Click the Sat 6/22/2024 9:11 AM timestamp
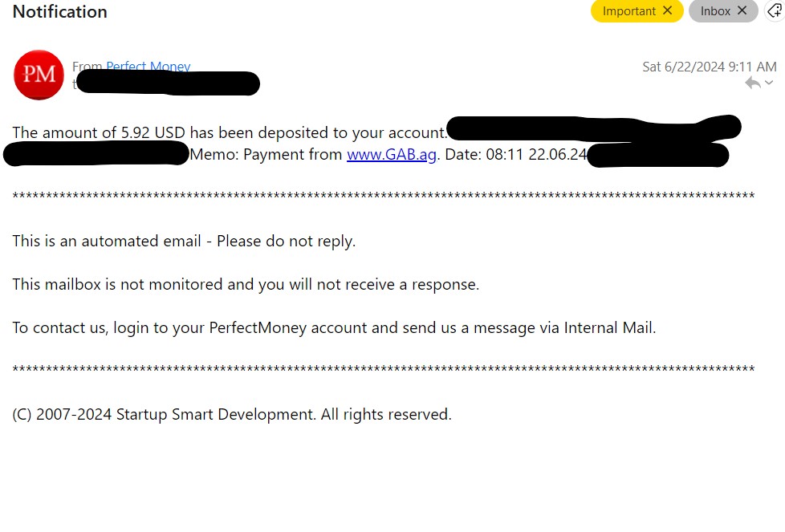This screenshot has width=785, height=532. 710,67
